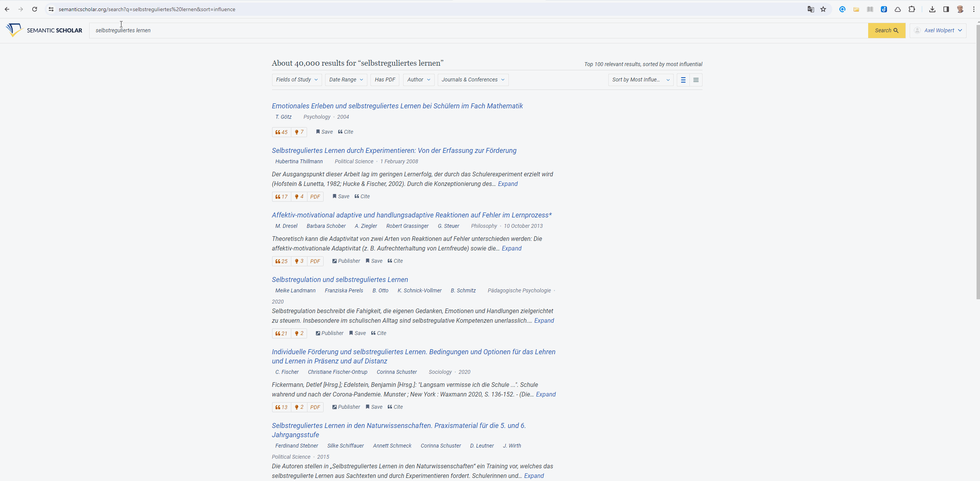Toggle the Has PDF filter

pyautogui.click(x=385, y=80)
